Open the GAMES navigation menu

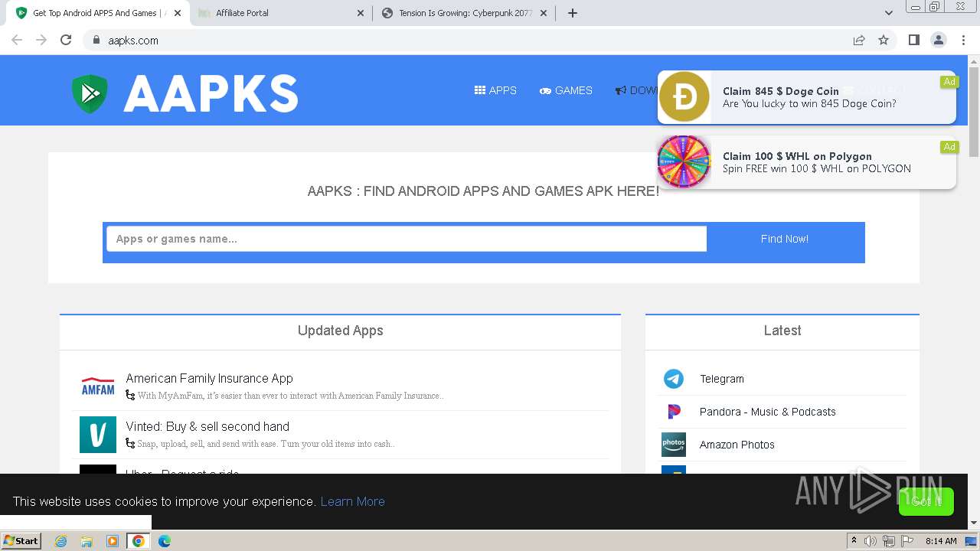pyautogui.click(x=566, y=90)
